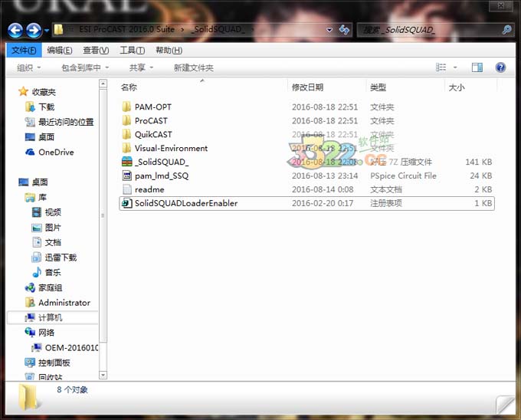The image size is (521, 420).
Task: Sort by the 大小 column header
Action: coord(457,87)
